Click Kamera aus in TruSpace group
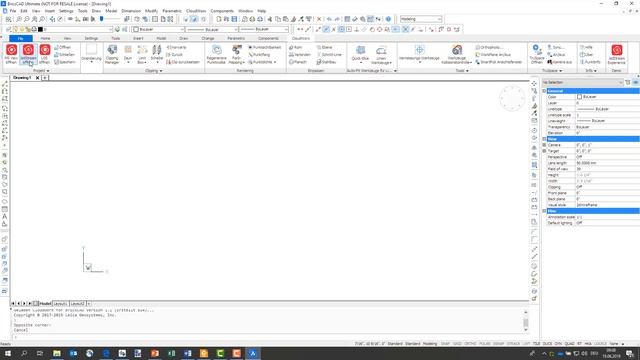640x360 pixels. pyautogui.click(x=560, y=62)
